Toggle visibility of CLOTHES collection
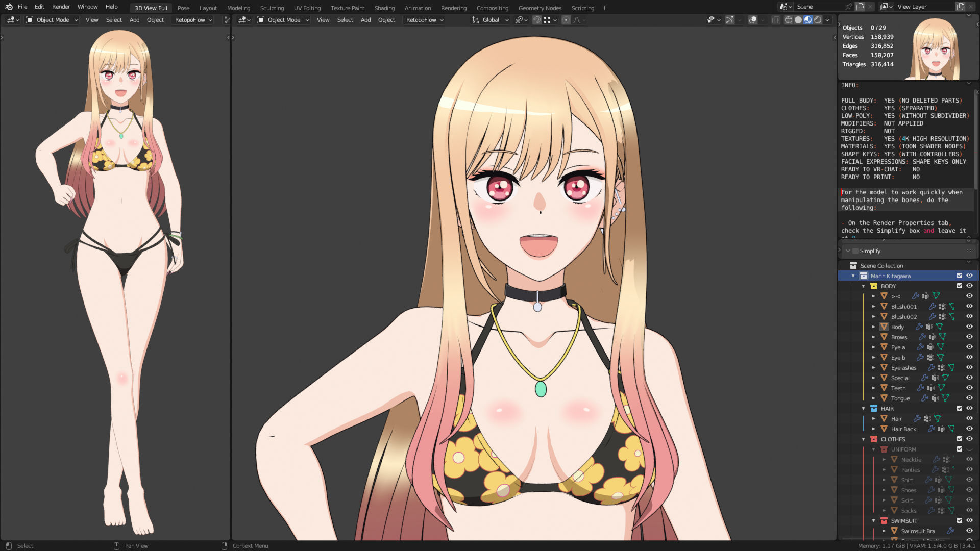This screenshot has width=980, height=551. (969, 439)
